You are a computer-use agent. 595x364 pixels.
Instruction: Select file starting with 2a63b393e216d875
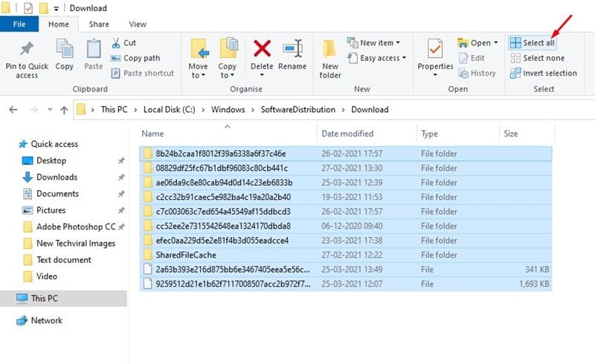346,269
